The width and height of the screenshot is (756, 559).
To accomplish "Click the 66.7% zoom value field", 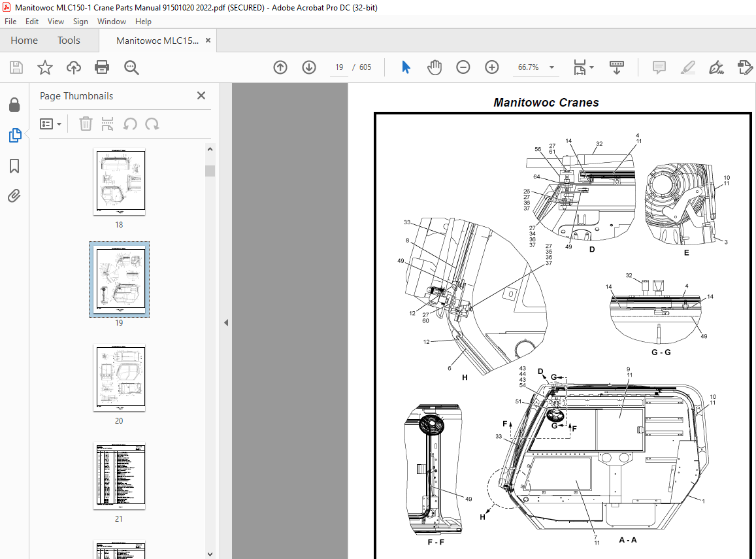I will (x=529, y=67).
